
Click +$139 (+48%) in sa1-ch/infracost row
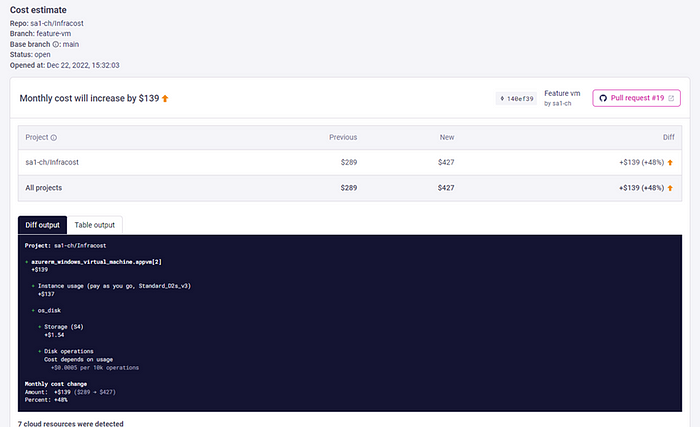click(642, 162)
